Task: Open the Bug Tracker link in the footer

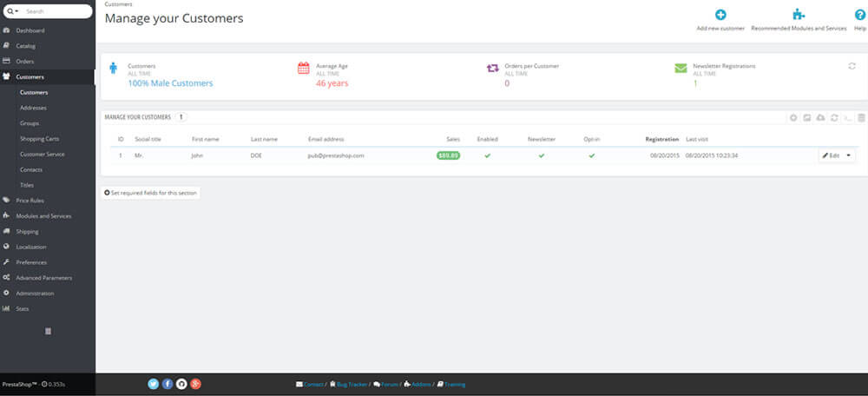Action: pyautogui.click(x=350, y=384)
